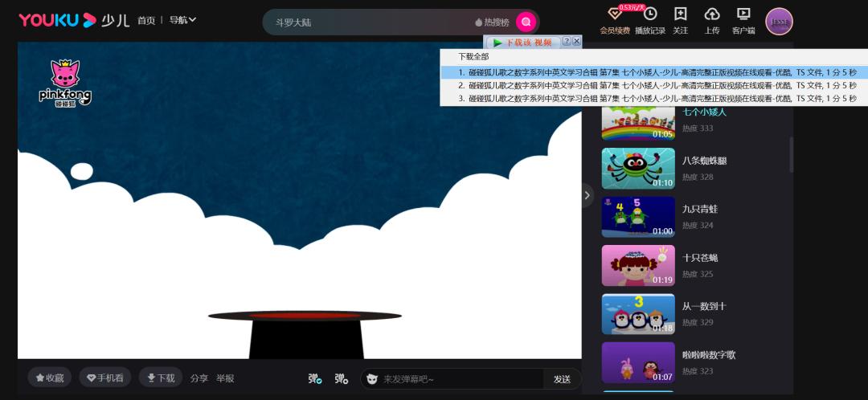Click the 发送 send button
This screenshot has height=400, width=868.
coord(562,379)
